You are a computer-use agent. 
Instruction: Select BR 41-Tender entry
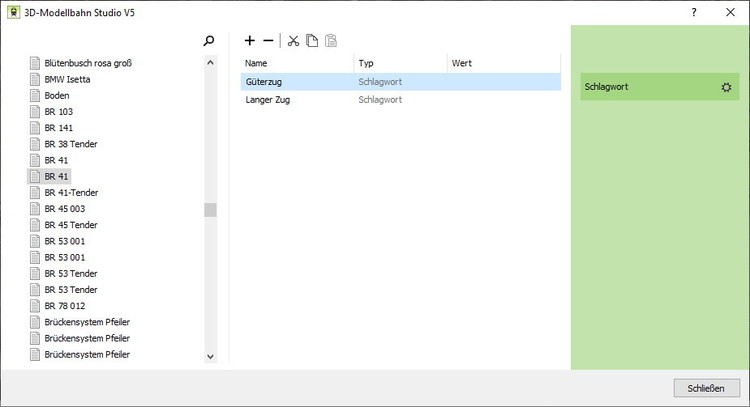71,193
